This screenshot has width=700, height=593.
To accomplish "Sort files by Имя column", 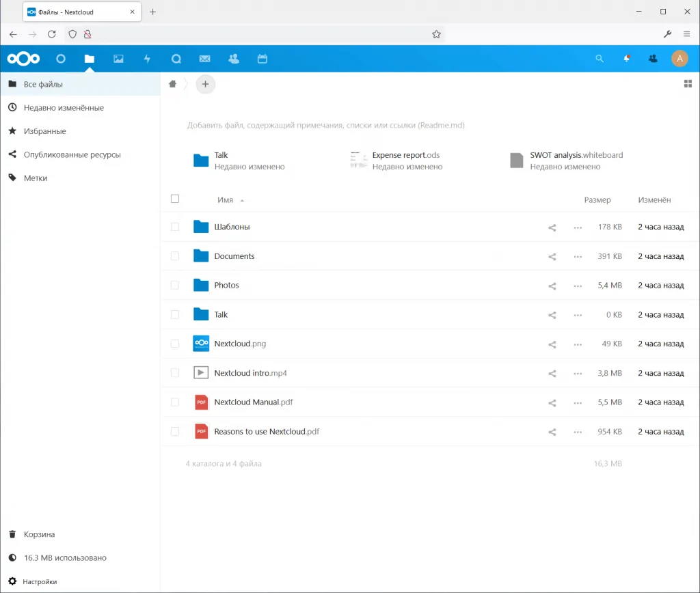I will click(226, 200).
